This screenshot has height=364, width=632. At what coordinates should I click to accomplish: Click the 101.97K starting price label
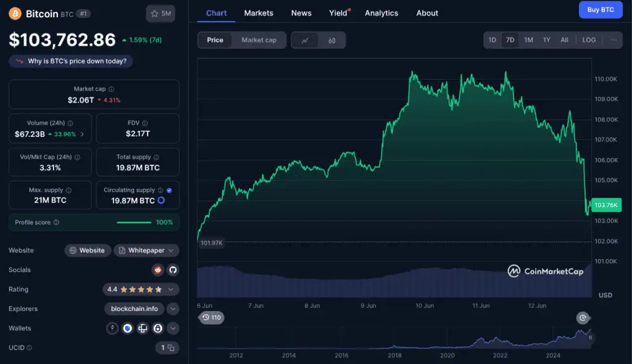[x=212, y=243]
